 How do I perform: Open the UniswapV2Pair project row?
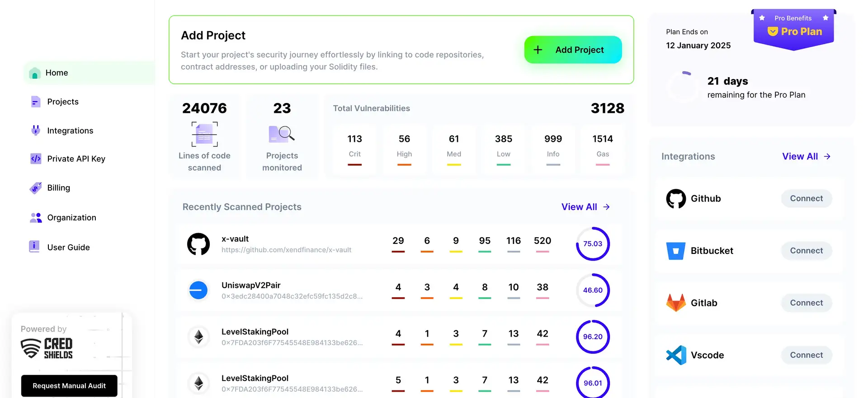point(251,286)
